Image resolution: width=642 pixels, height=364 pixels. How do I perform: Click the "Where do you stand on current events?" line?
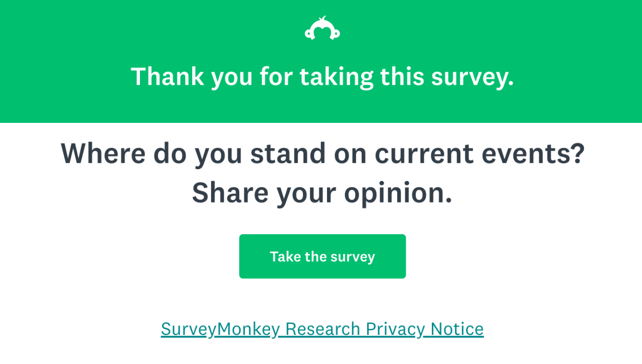(322, 153)
